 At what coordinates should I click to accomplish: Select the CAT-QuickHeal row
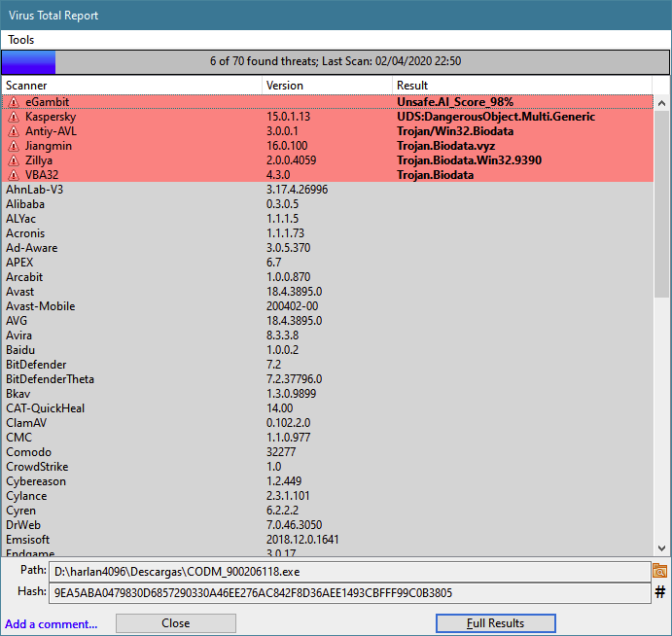tap(328, 408)
